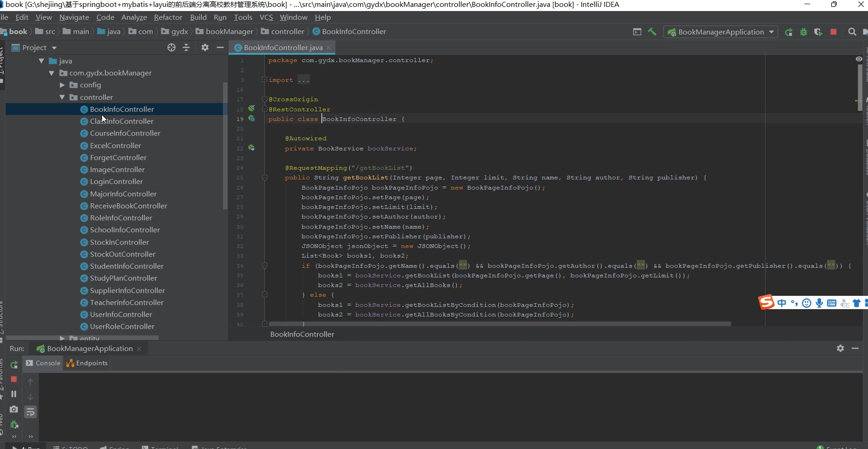Screen dimensions: 868x449
Task: Open Search Everywhere magnifier icon
Action: (x=852, y=32)
